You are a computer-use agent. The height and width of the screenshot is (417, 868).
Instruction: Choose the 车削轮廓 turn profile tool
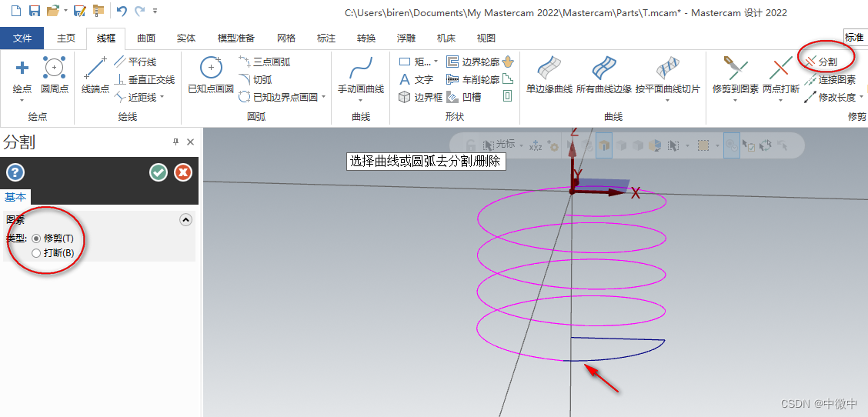(x=473, y=80)
